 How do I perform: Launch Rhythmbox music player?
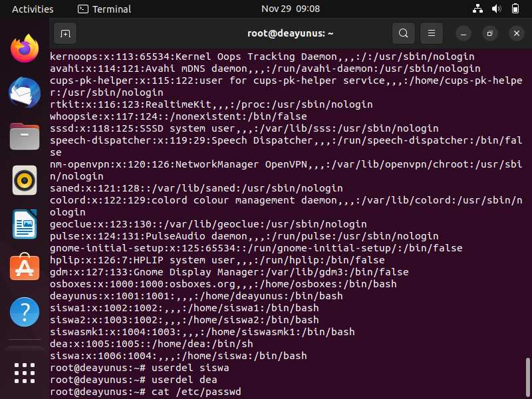click(x=25, y=180)
